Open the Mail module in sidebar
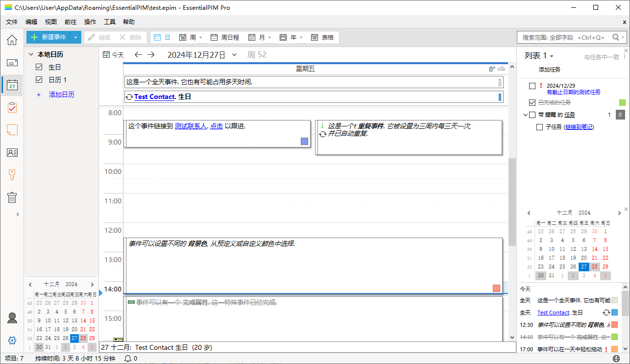Screen dimensions: 630x364 [x=12, y=63]
